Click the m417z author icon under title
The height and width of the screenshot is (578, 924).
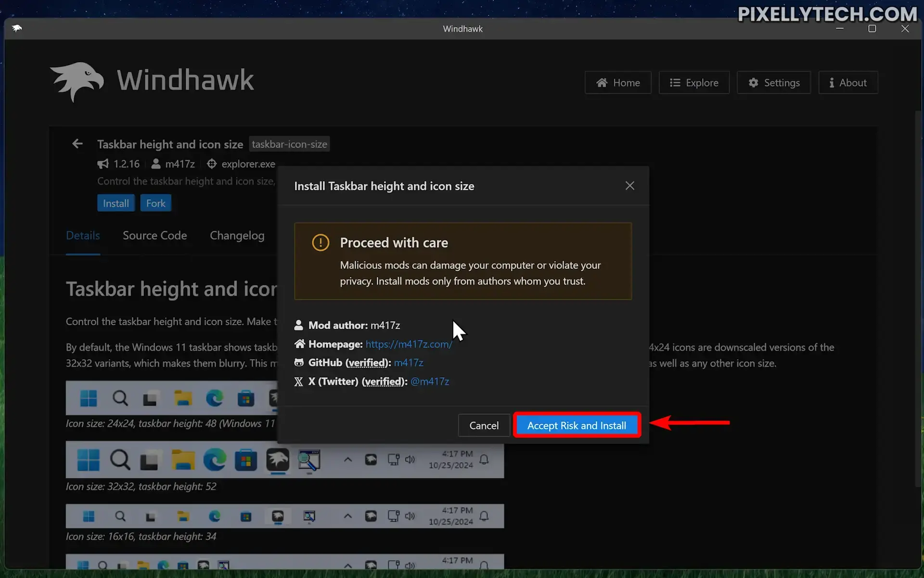click(156, 164)
